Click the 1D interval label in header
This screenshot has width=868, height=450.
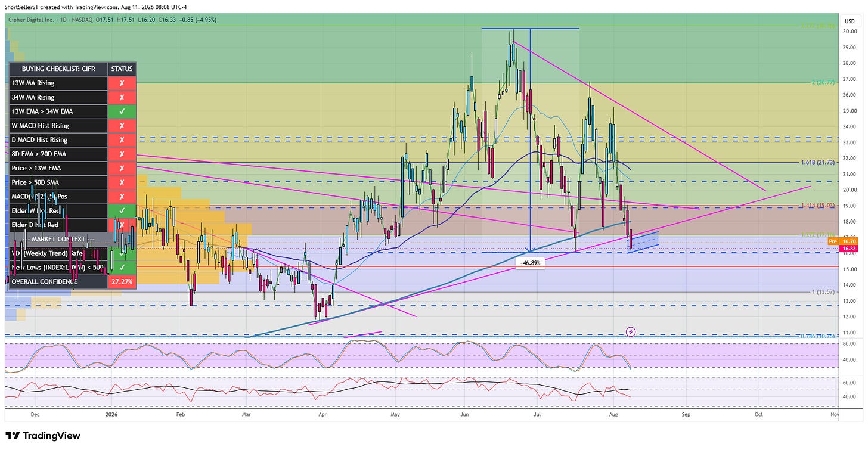[63, 20]
